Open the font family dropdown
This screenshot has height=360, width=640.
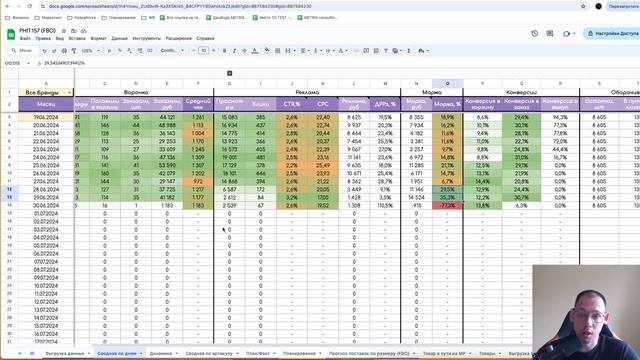[x=172, y=51]
